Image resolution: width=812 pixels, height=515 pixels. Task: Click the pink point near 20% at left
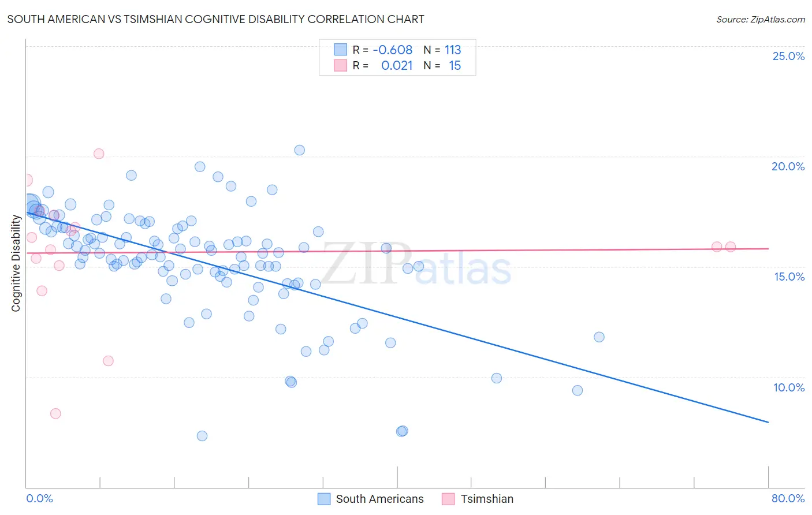pyautogui.click(x=99, y=154)
